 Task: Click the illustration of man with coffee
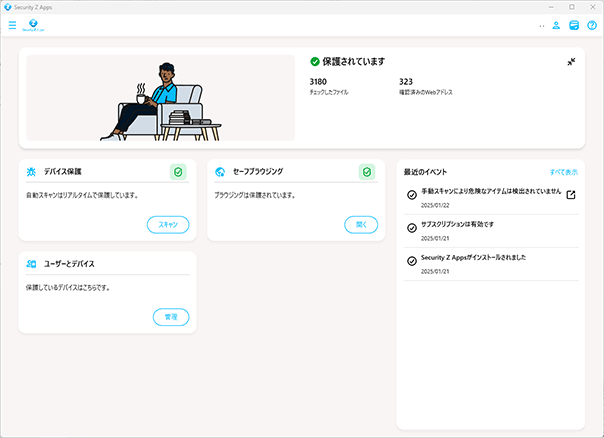tap(160, 98)
